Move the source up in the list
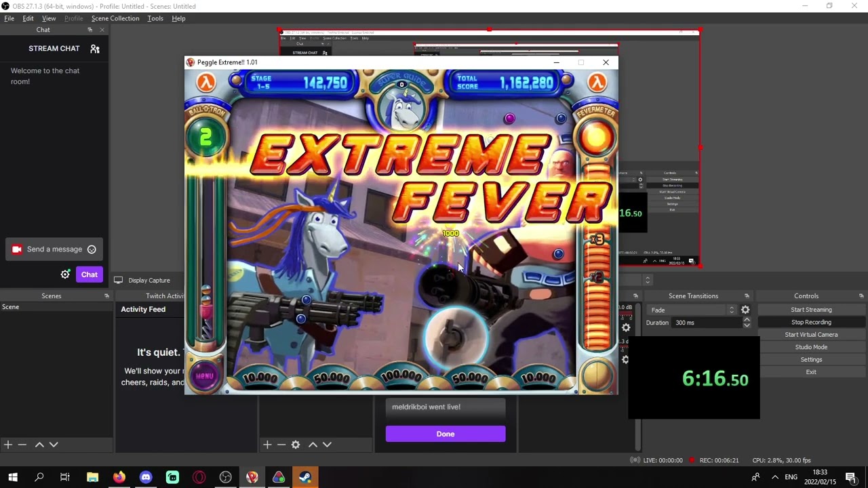The height and width of the screenshot is (488, 868). click(313, 445)
